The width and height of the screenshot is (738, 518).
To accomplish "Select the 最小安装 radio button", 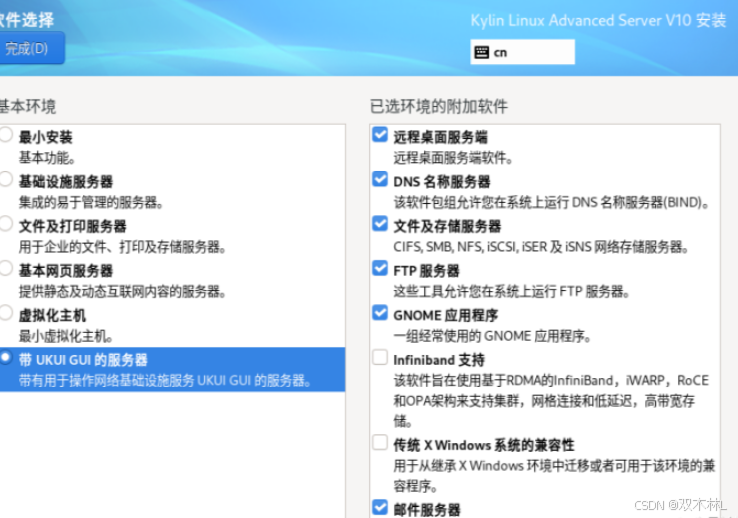I will [x=6, y=135].
